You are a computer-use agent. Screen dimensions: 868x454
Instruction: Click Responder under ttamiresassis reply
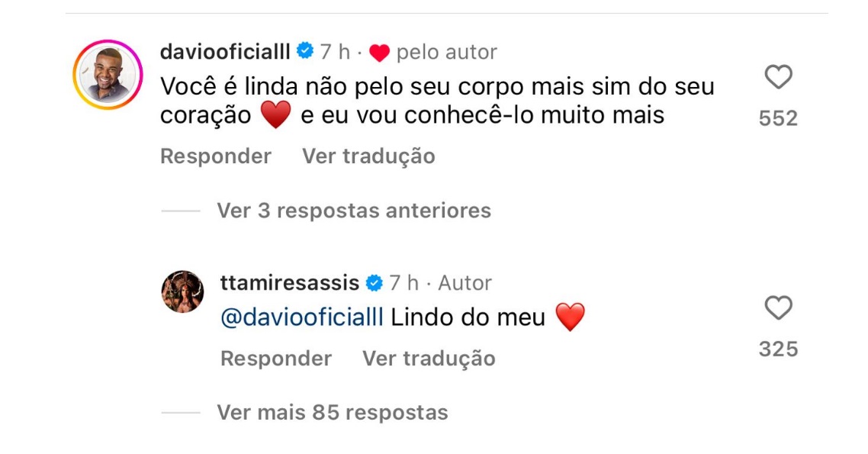click(275, 359)
